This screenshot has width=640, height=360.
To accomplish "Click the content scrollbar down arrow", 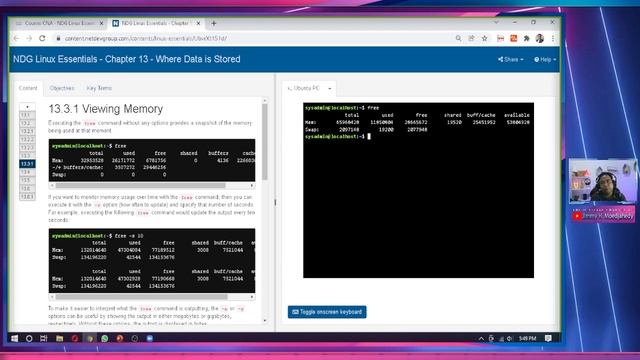I will 265,321.
